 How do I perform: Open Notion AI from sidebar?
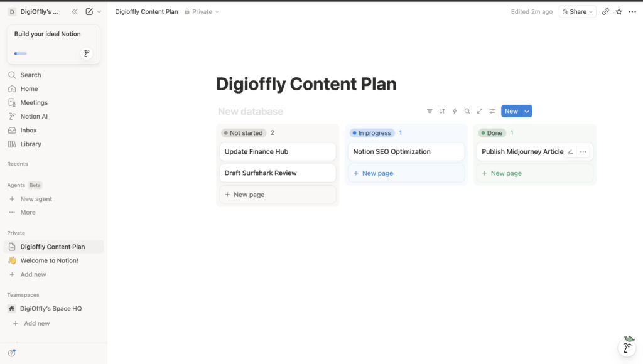34,116
